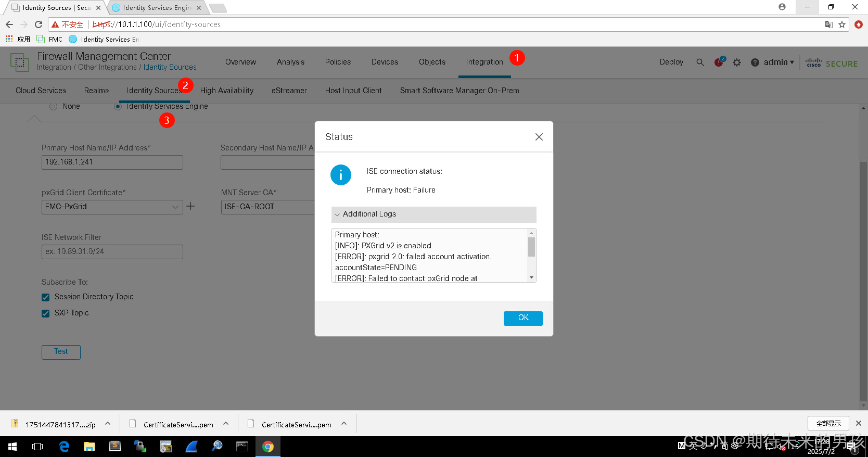Open Windows Start menu
This screenshot has width=868, height=457.
pos(12,447)
